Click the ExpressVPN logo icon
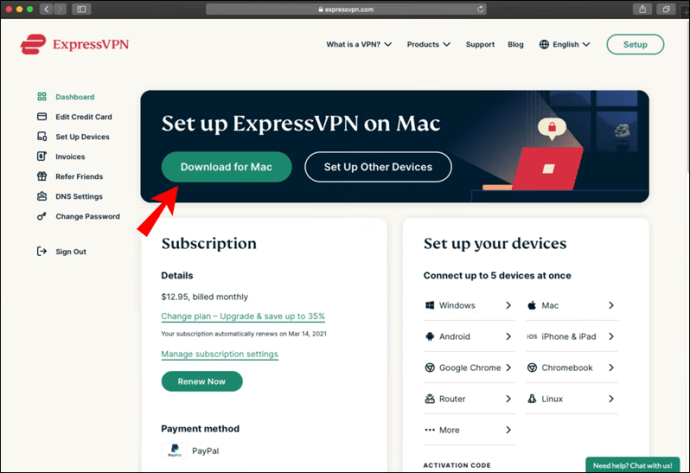The image size is (690, 473). 33,44
